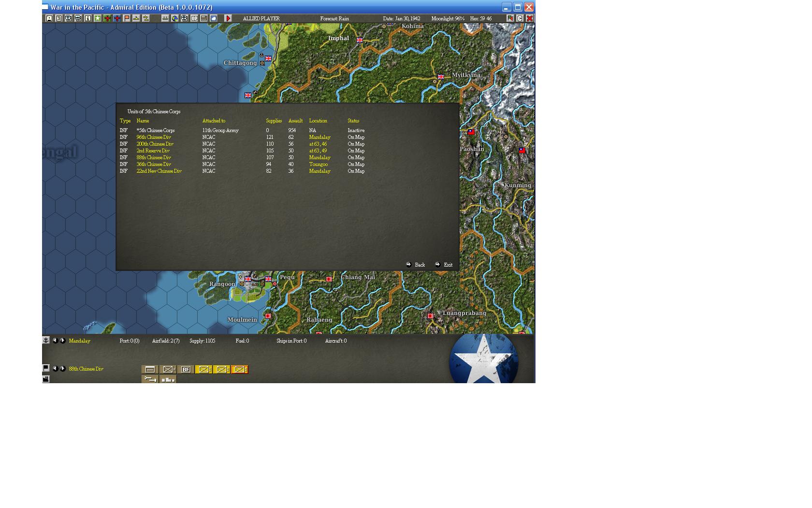Click the anchor icon beside Mandalay
This screenshot has width=812, height=508.
click(45, 341)
